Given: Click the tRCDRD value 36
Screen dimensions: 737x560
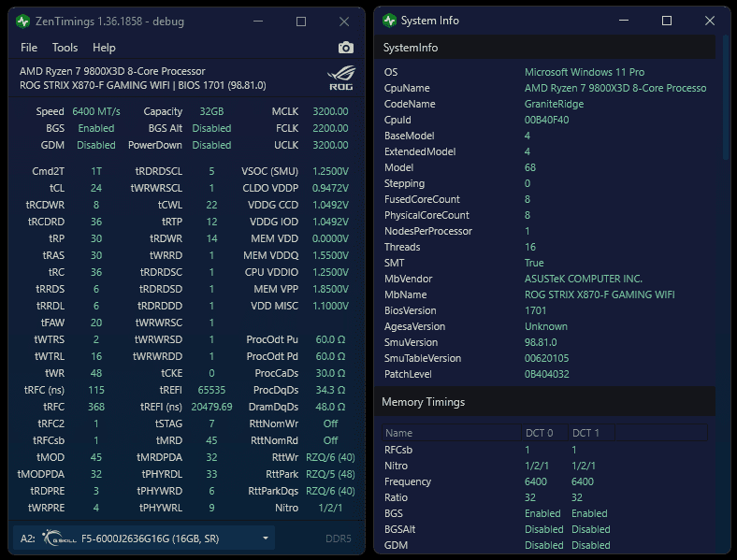Looking at the screenshot, I should pyautogui.click(x=96, y=222).
